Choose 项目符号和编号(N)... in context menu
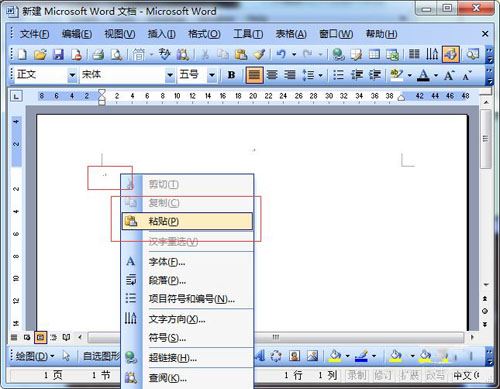The width and height of the screenshot is (500, 389). [187, 299]
